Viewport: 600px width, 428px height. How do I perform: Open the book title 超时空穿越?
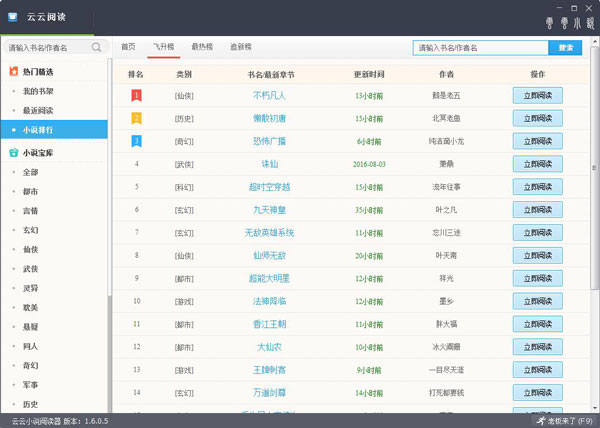point(269,187)
